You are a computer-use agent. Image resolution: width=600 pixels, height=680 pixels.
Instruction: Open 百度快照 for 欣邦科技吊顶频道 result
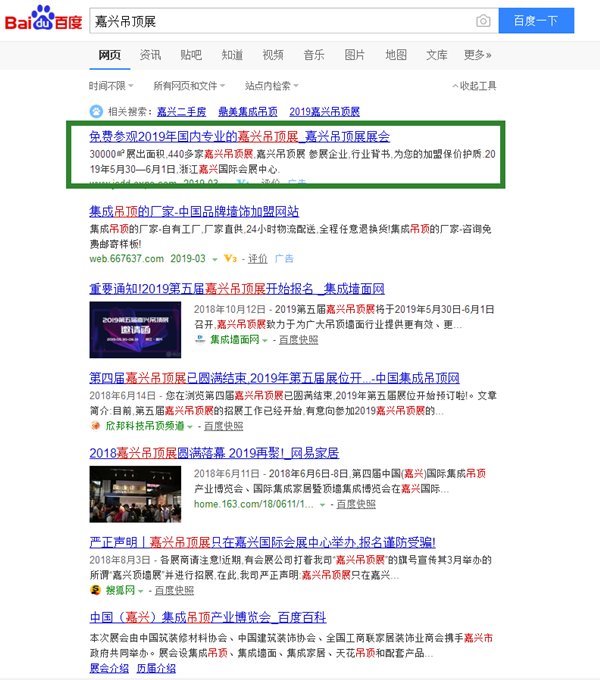pos(223,426)
